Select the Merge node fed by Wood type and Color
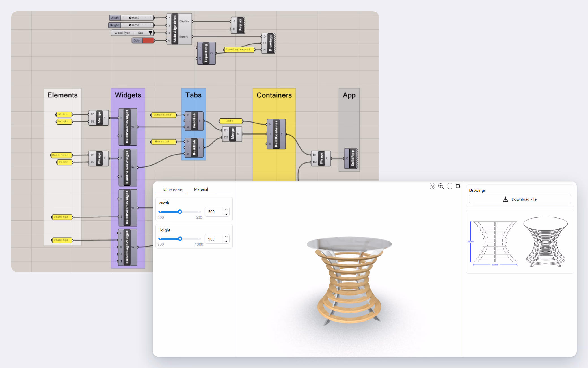The height and width of the screenshot is (368, 588). point(99,159)
